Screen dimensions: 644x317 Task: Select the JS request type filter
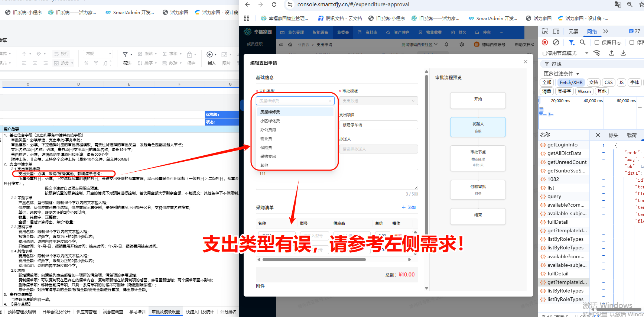click(621, 83)
